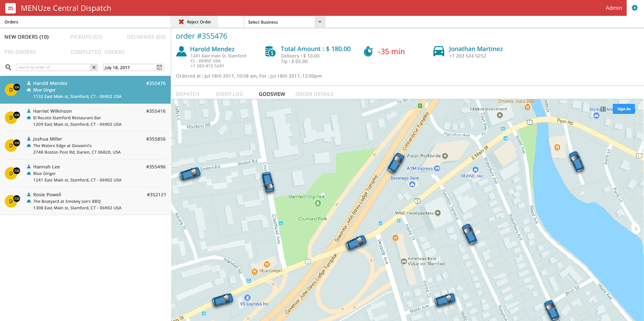Open the Pre-Orders list
Screen dimensions: 644x321
click(x=20, y=52)
